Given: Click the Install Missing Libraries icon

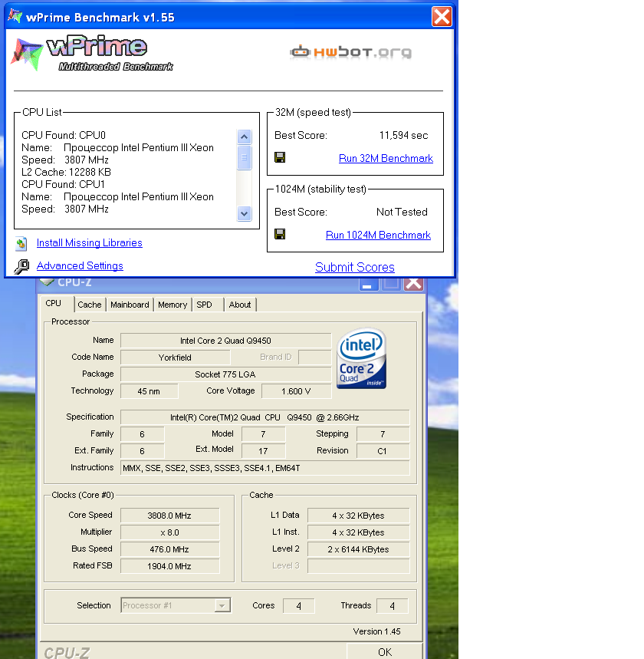Looking at the screenshot, I should tap(21, 243).
